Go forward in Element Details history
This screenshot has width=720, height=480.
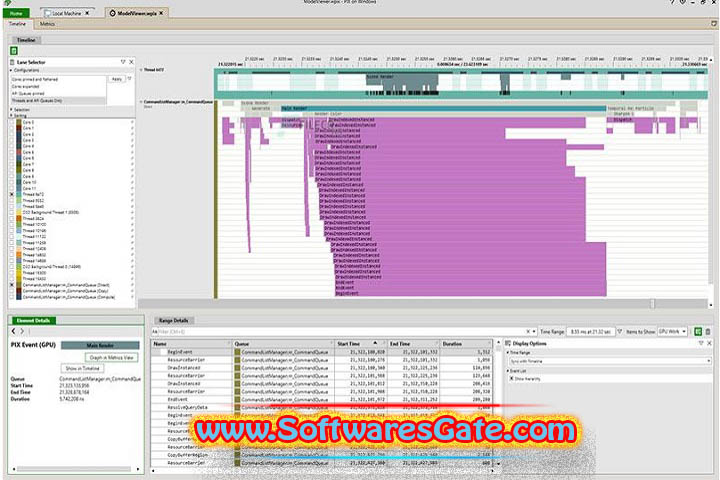(x=22, y=331)
